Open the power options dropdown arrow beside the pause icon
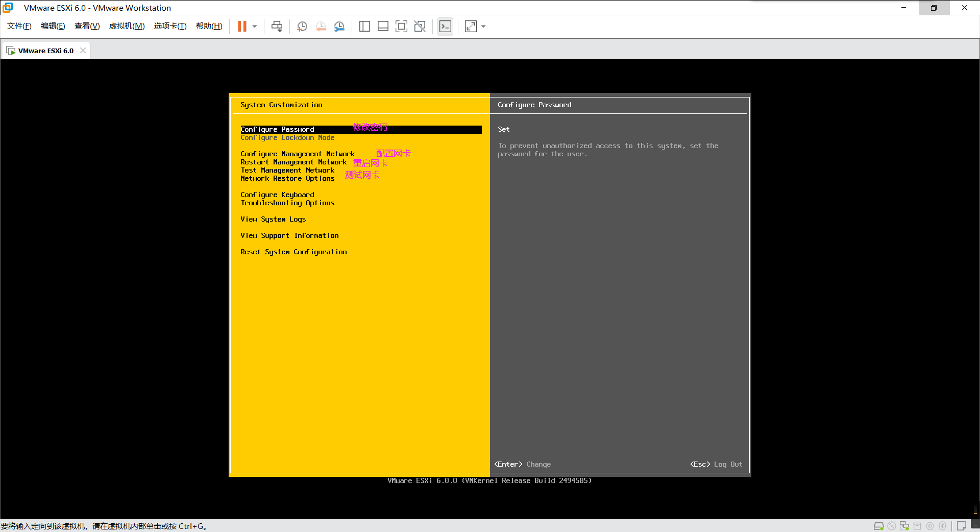 [255, 26]
